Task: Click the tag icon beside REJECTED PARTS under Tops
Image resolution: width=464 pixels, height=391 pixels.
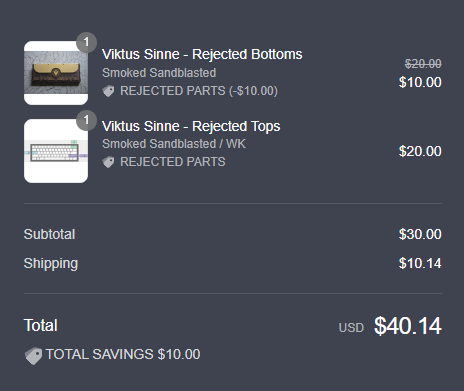Action: coord(108,162)
